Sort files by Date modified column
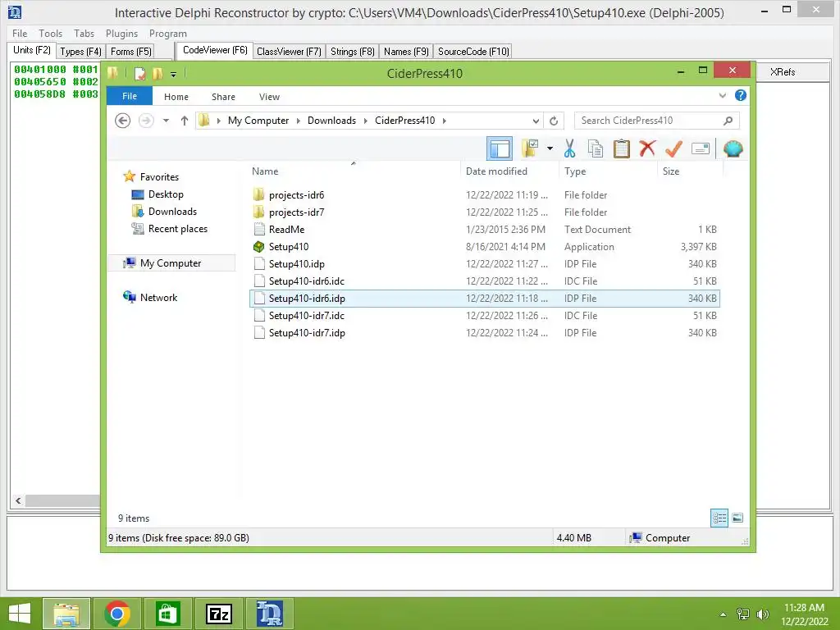840x630 pixels. (x=509, y=171)
